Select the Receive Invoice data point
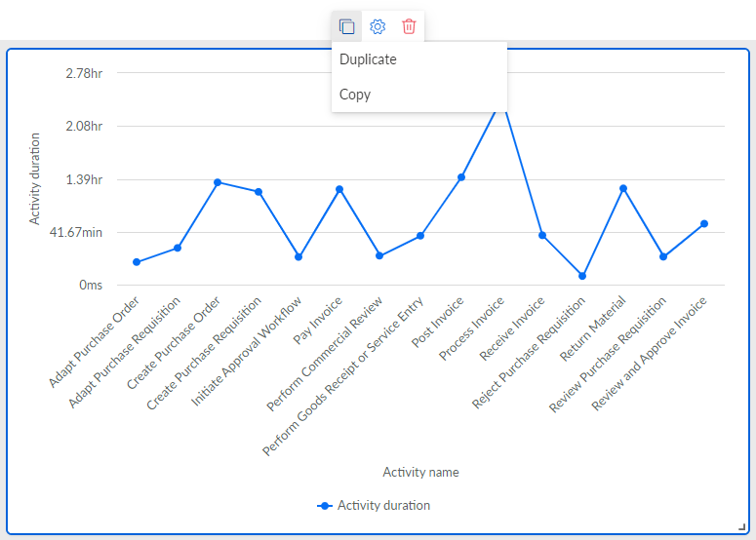 tap(542, 235)
